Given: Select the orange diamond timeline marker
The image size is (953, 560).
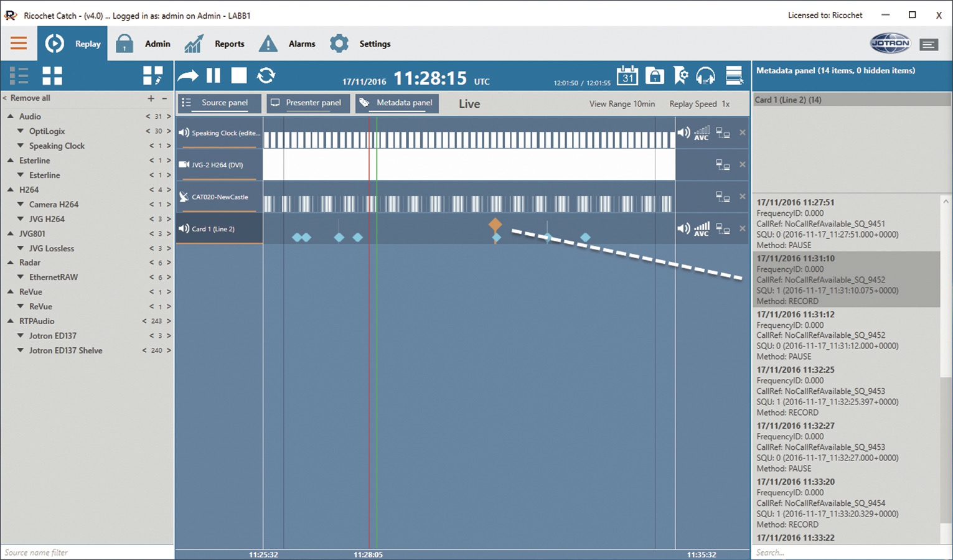Looking at the screenshot, I should pyautogui.click(x=495, y=224).
